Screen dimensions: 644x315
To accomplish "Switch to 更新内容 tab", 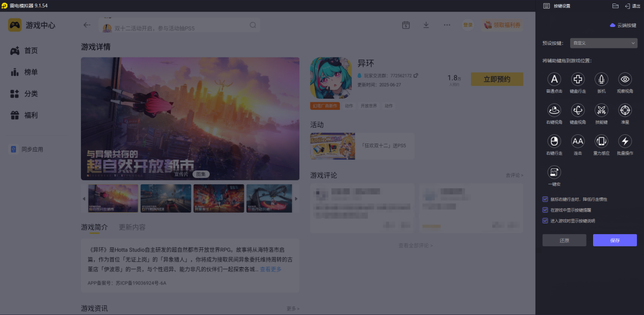I will (x=132, y=227).
